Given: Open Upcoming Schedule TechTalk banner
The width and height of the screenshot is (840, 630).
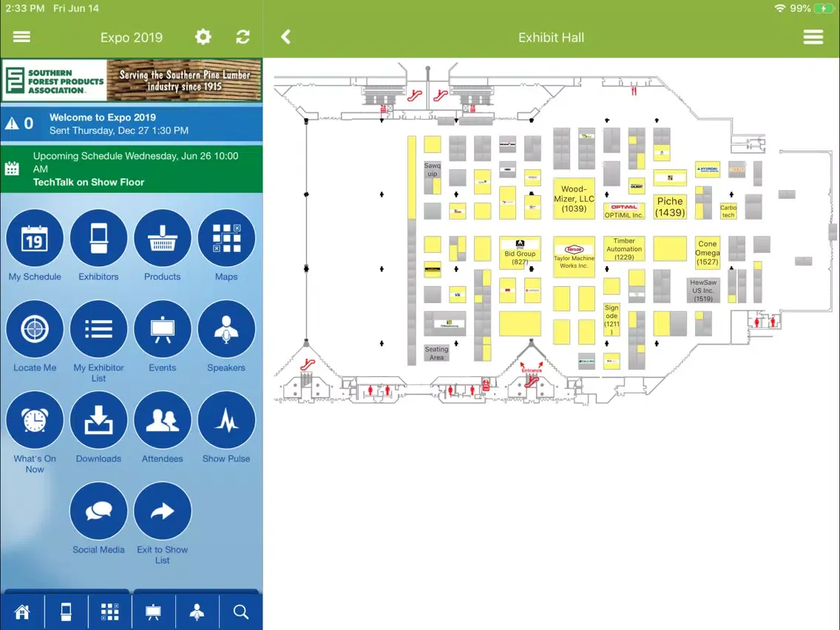Looking at the screenshot, I should click(132, 169).
